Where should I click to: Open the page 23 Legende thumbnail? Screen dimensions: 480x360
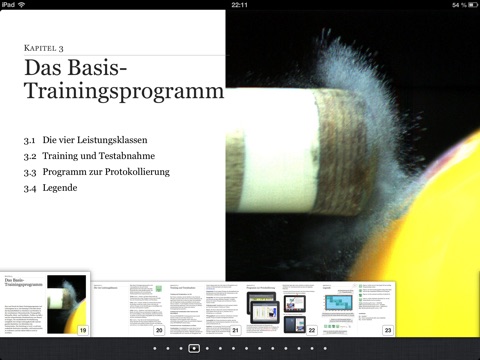coord(358,309)
